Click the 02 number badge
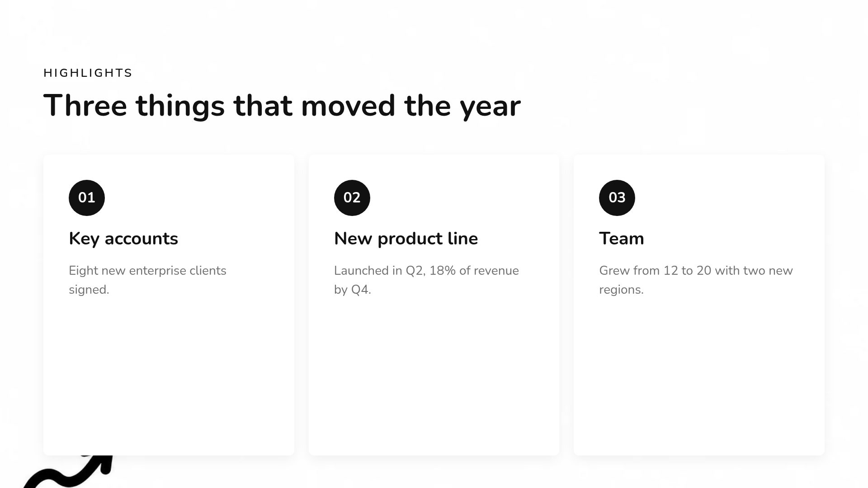868x488 pixels. [352, 198]
